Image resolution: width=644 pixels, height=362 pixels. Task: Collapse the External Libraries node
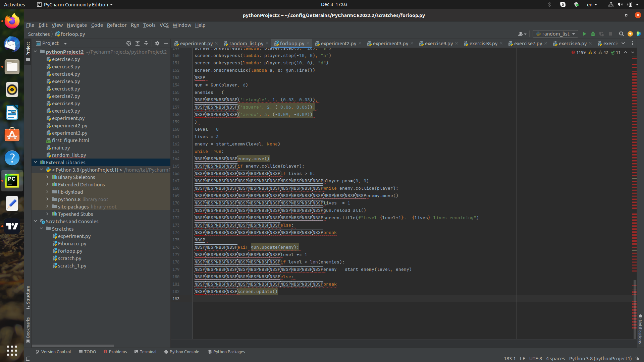coord(36,162)
